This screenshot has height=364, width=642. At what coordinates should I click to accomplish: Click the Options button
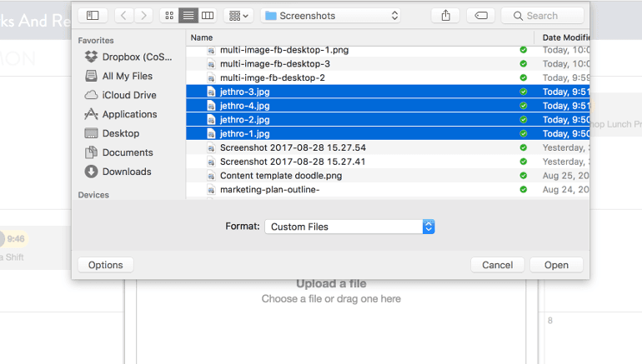(106, 265)
